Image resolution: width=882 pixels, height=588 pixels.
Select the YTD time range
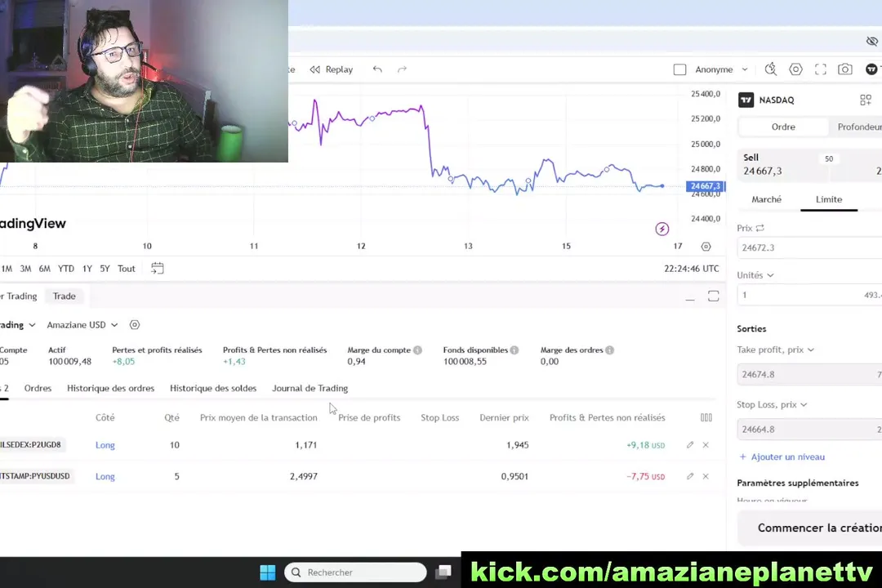click(x=66, y=269)
